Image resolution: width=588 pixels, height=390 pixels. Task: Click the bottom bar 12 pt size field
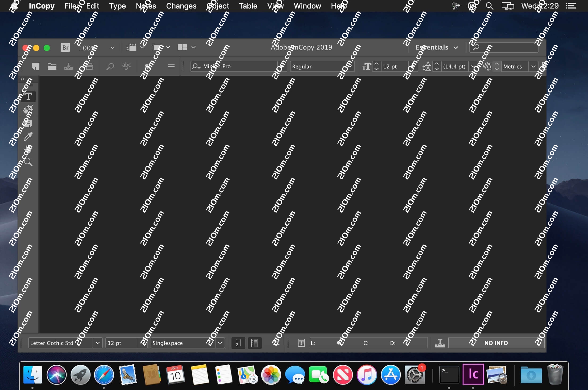(122, 343)
